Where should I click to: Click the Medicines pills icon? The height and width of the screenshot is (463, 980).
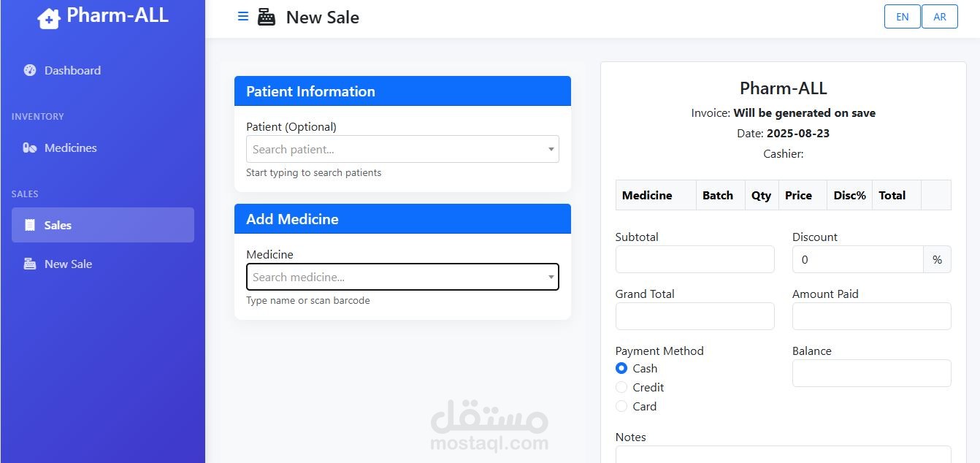tap(30, 148)
